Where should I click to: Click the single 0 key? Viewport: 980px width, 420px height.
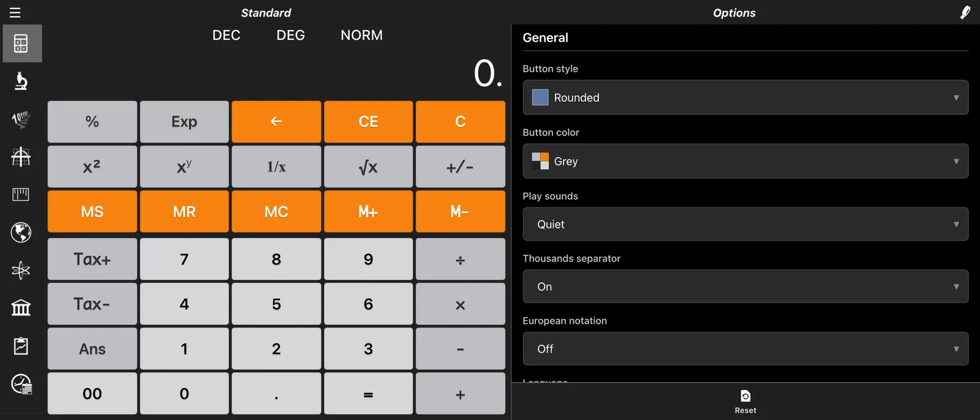click(184, 394)
